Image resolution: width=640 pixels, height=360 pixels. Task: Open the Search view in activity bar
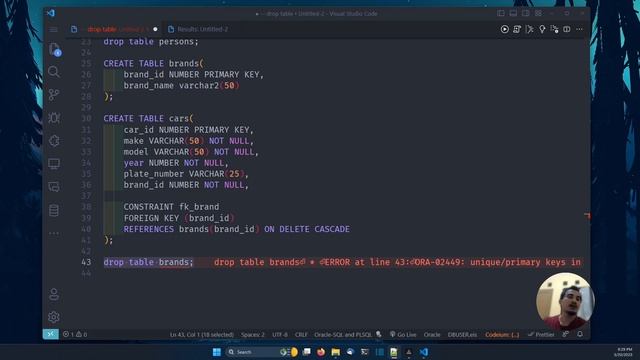click(54, 72)
